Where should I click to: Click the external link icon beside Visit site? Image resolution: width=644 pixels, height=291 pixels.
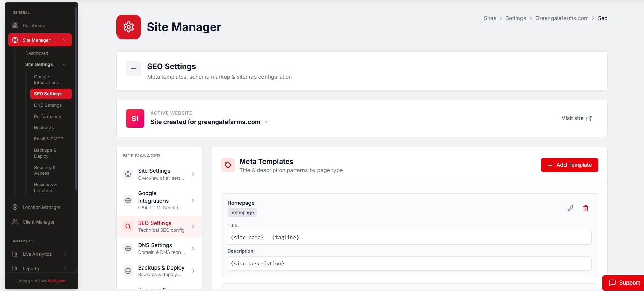click(589, 118)
